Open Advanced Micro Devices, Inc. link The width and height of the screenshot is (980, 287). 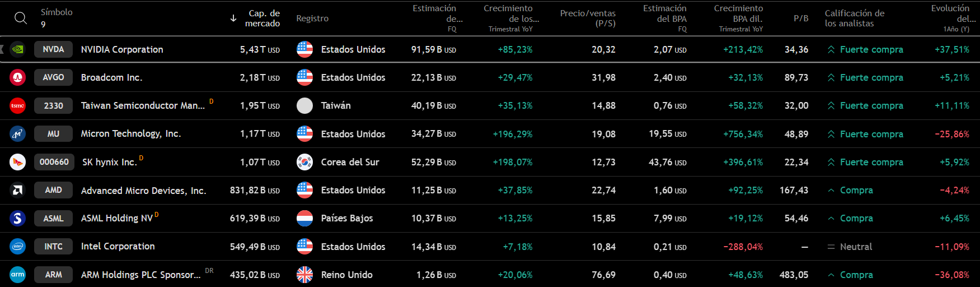(x=143, y=191)
